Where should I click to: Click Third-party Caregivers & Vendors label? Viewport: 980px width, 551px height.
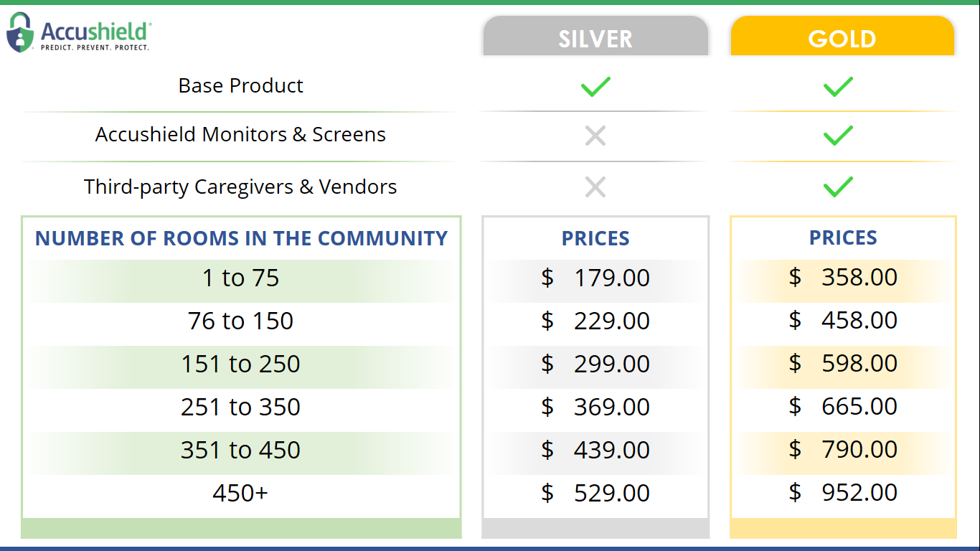[240, 187]
